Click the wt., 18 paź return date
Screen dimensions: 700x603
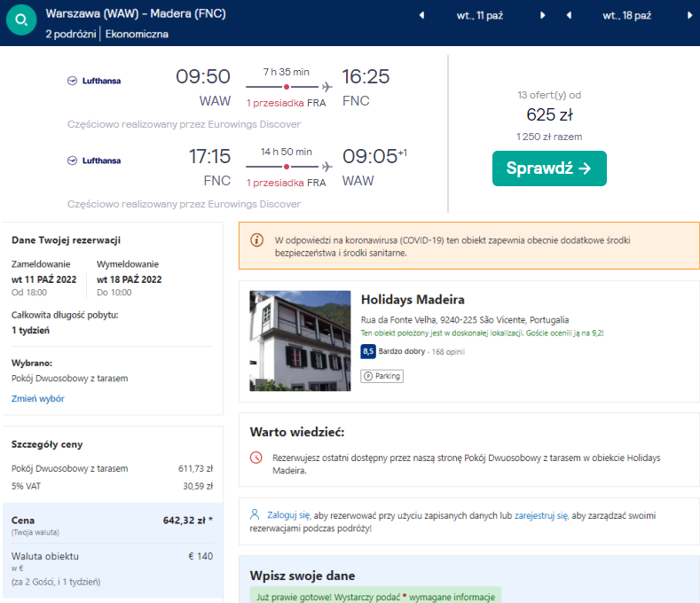[626, 16]
